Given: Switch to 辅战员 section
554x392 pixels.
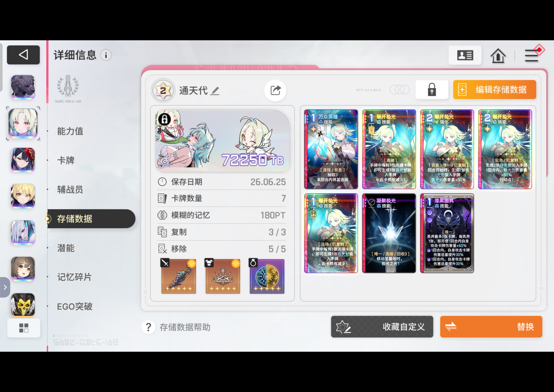Looking at the screenshot, I should (x=70, y=190).
